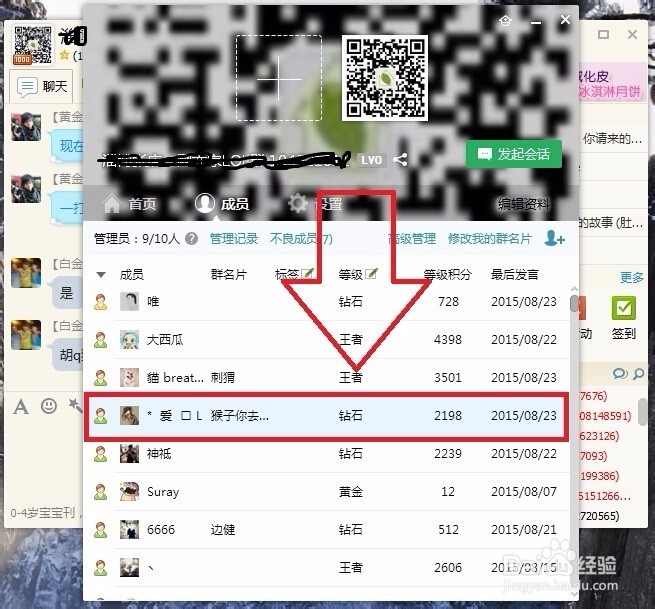This screenshot has width=655, height=609.
Task: Open avatar of member 大西瓜
Action: coord(129,340)
